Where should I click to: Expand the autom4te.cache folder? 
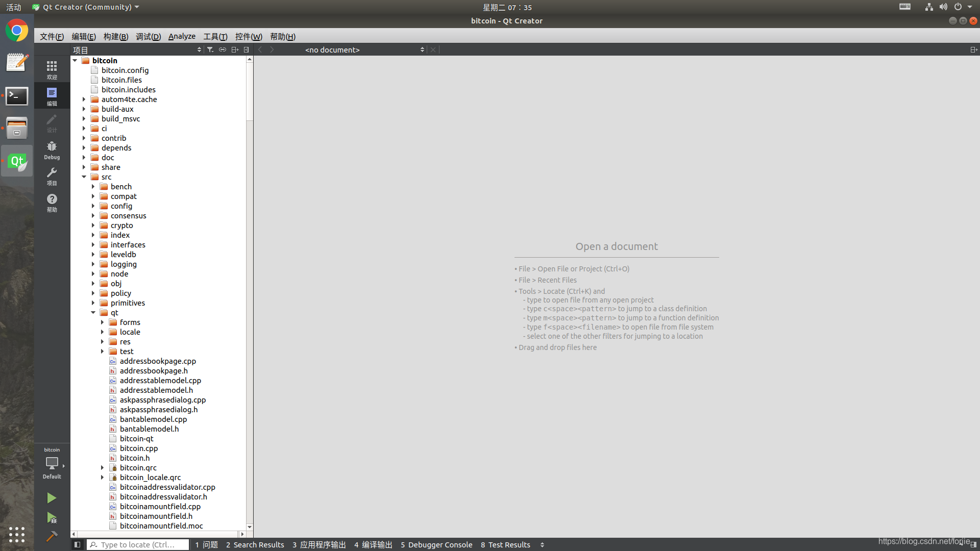click(84, 99)
